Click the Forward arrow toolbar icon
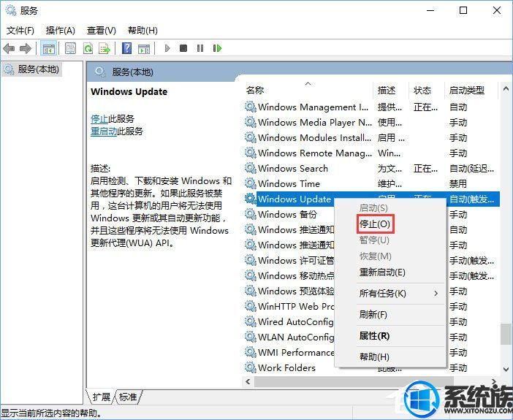Screen dimensions: 513x420 coord(26,49)
